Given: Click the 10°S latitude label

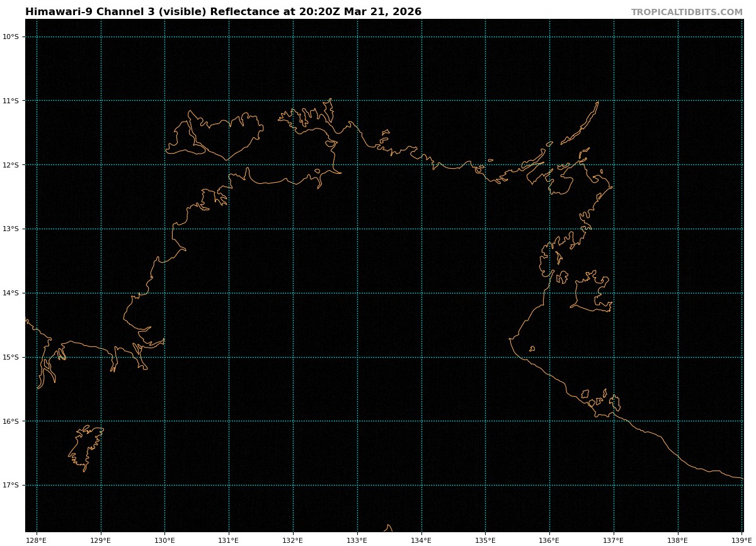Looking at the screenshot, I should (x=11, y=37).
